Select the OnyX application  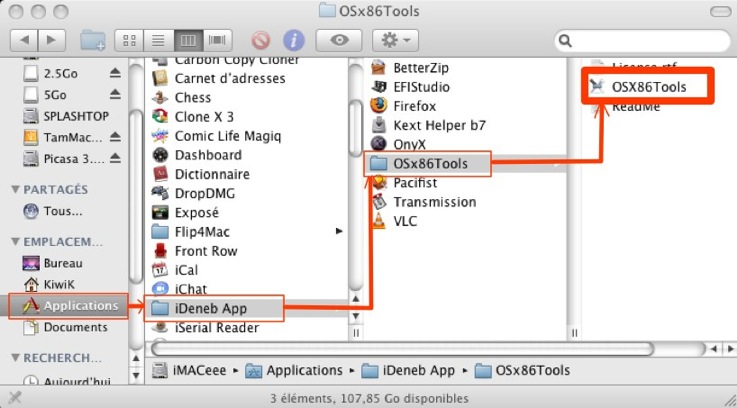click(398, 144)
